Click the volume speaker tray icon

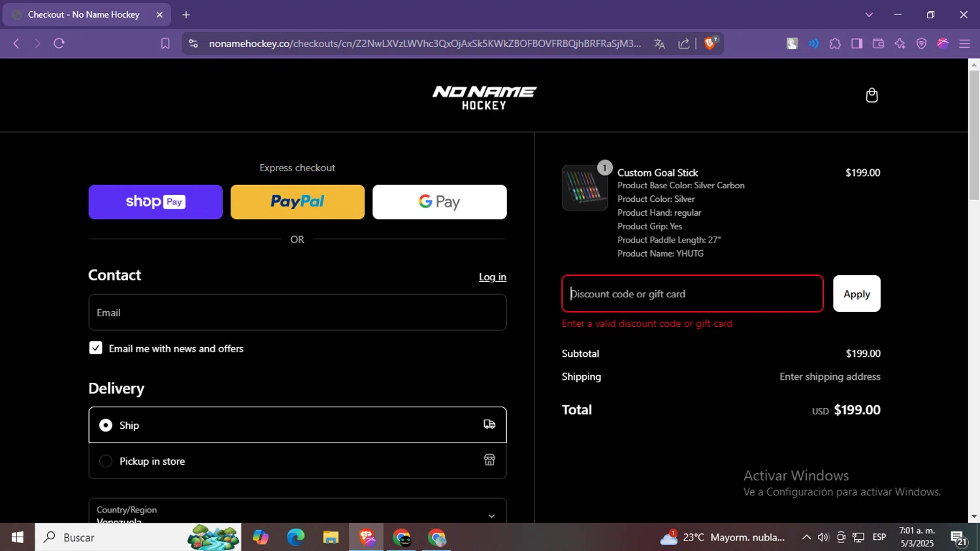tap(823, 537)
